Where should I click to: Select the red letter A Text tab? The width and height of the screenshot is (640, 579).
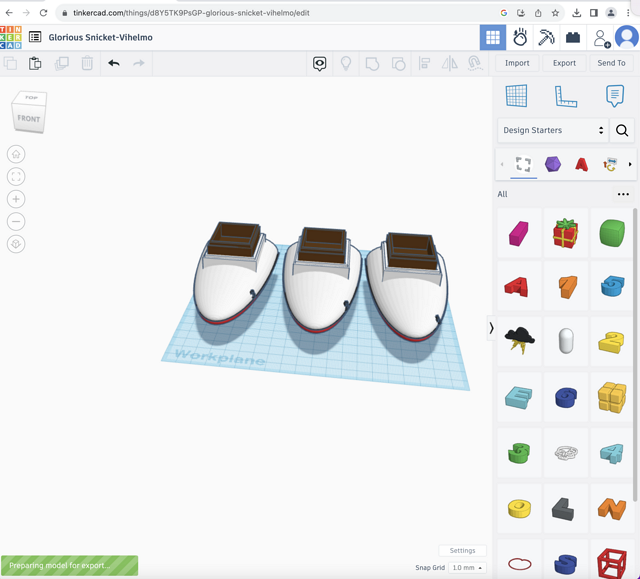[x=581, y=164]
